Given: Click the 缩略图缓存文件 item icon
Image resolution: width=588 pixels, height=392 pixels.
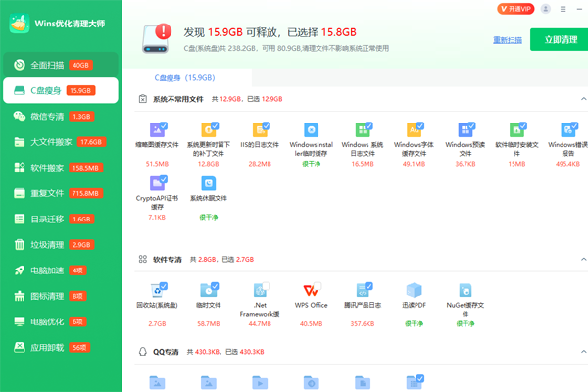Looking at the screenshot, I should (157, 130).
